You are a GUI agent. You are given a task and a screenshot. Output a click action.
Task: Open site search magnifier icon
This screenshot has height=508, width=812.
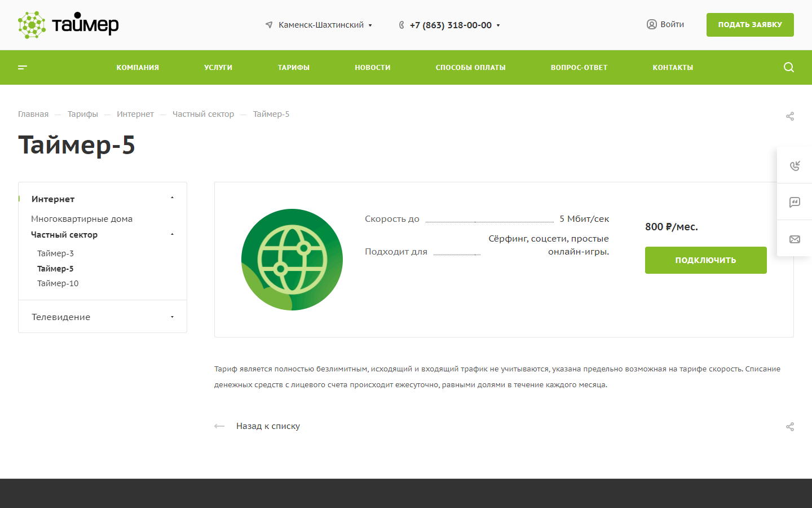788,67
